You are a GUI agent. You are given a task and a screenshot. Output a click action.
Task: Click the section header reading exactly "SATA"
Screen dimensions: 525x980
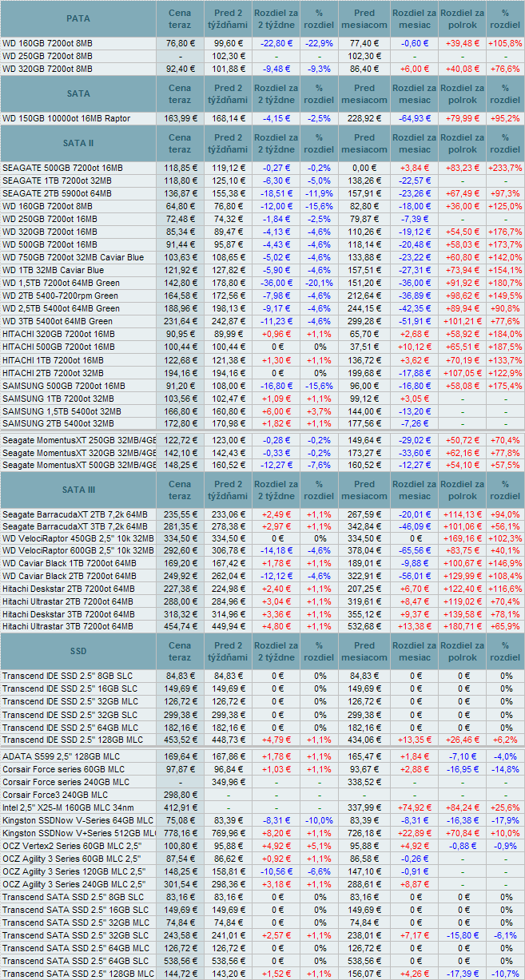click(78, 93)
